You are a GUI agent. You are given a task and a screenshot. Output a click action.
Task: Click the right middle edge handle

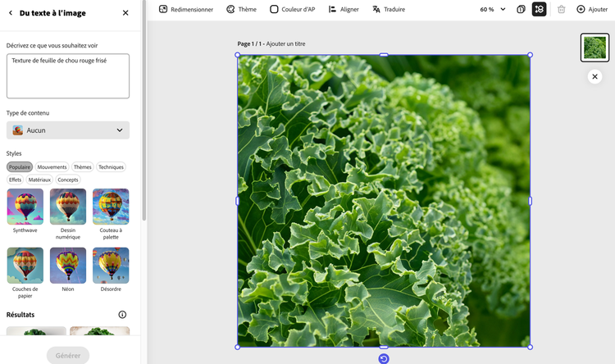(531, 201)
